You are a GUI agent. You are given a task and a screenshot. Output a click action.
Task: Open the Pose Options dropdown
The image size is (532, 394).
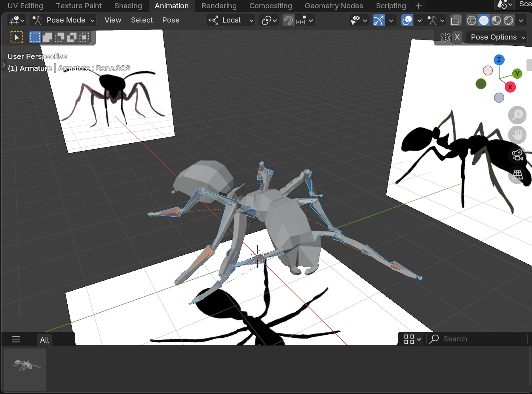496,37
